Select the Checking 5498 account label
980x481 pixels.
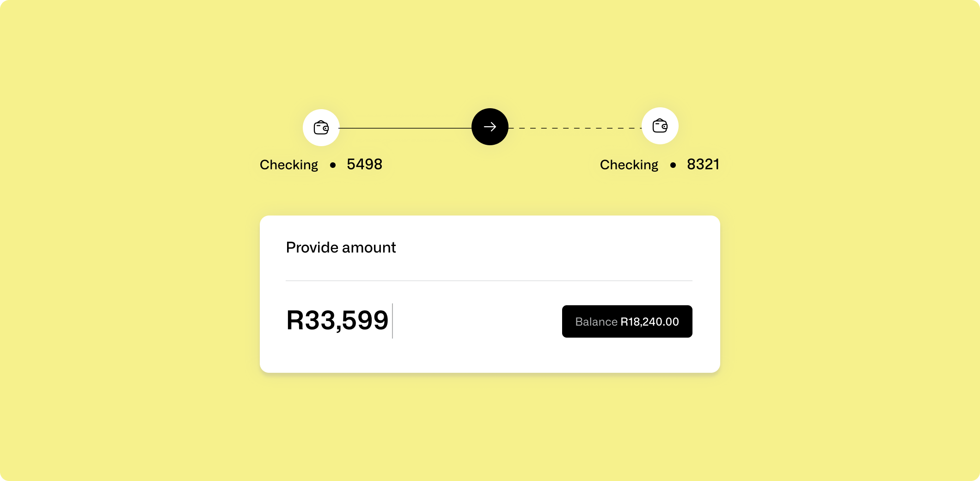pos(321,165)
